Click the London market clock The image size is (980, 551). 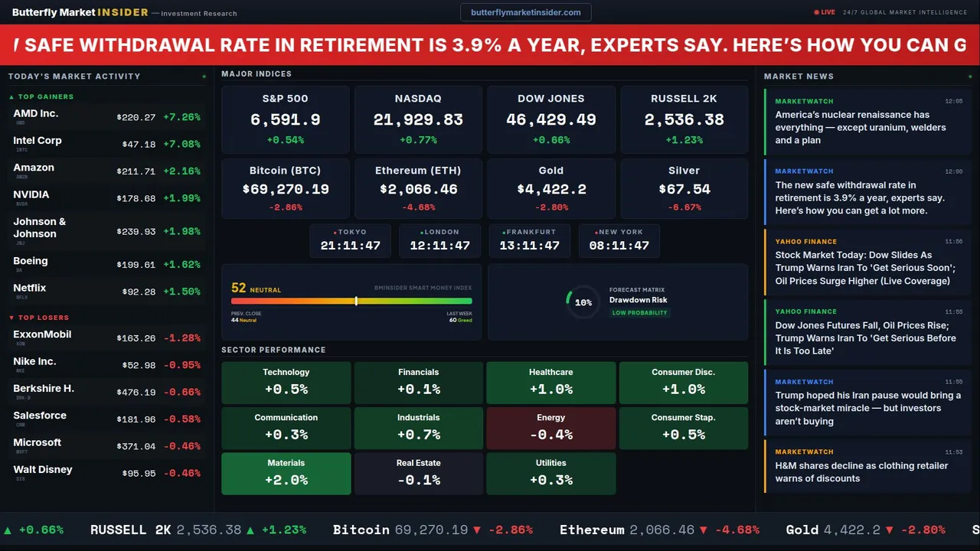pos(439,240)
